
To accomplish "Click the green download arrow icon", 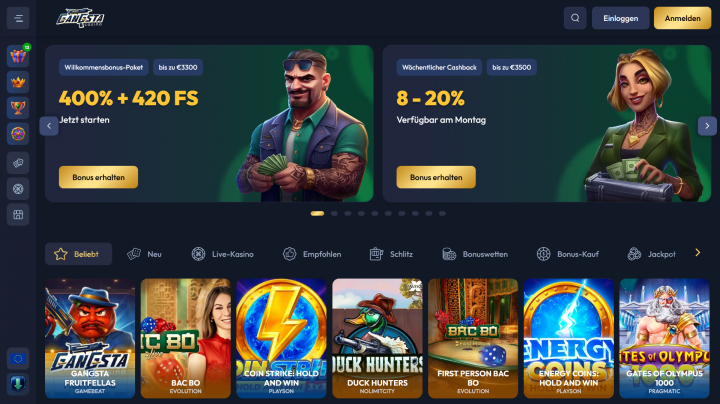I will [18, 384].
